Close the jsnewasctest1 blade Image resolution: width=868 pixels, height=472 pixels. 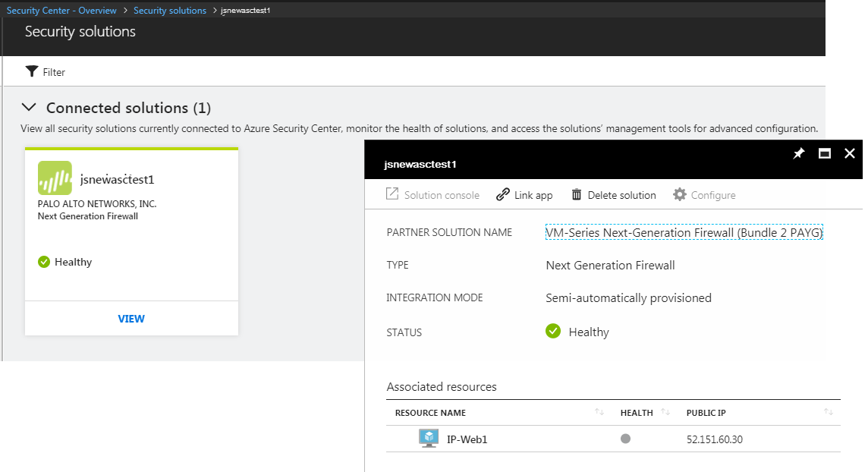point(849,153)
